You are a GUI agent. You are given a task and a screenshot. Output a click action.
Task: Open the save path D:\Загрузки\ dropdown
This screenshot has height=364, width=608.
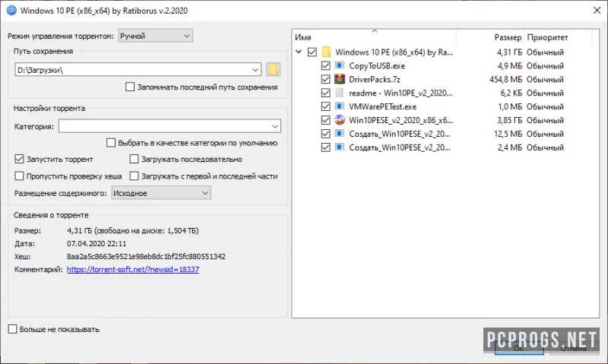pos(255,70)
